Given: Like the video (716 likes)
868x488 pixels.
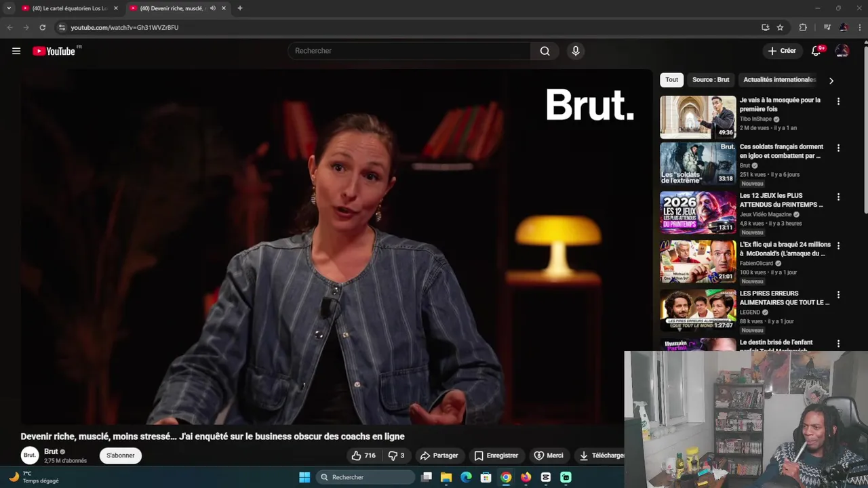Looking at the screenshot, I should point(363,455).
